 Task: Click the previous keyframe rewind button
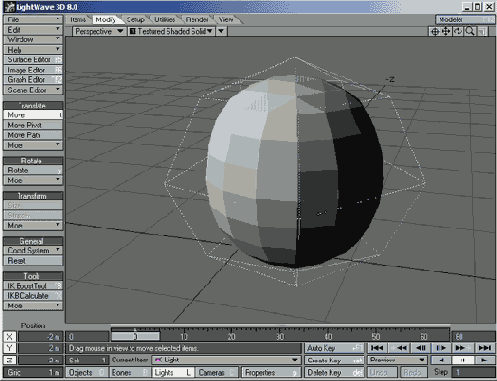click(x=399, y=348)
